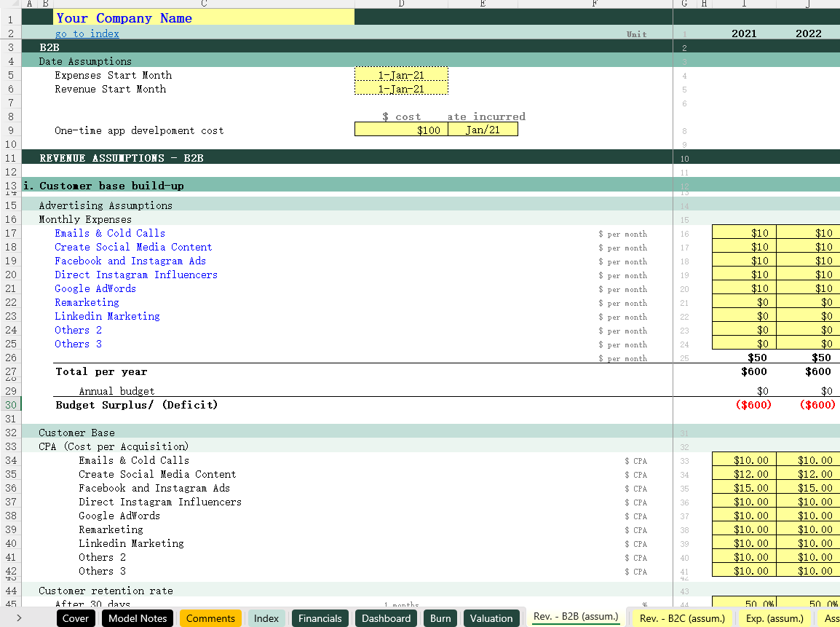Click the 'Your Company Name' yellow cell
The height and width of the screenshot is (627, 840).
coord(204,17)
